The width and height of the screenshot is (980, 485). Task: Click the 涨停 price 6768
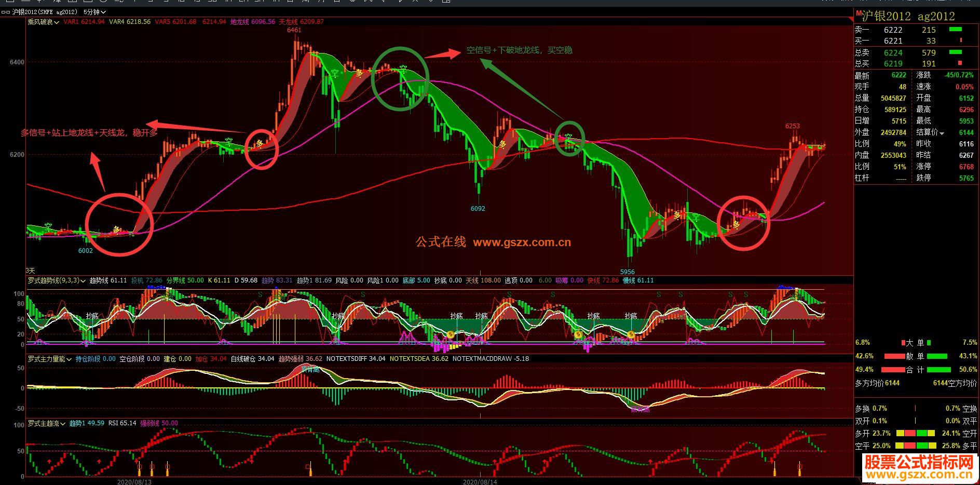pos(967,167)
